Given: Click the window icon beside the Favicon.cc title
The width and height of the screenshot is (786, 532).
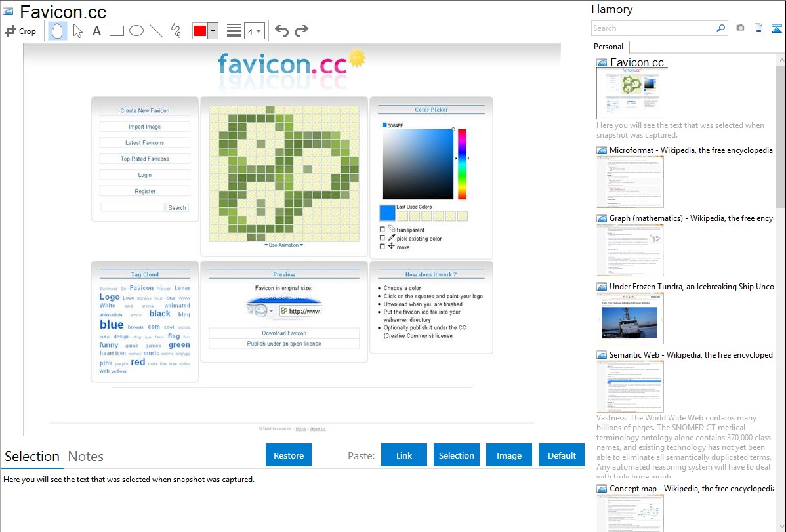Looking at the screenshot, I should pyautogui.click(x=8, y=12).
